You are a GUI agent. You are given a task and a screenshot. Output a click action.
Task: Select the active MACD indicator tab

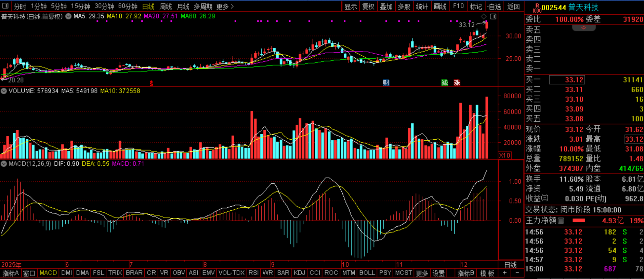[x=48, y=273]
